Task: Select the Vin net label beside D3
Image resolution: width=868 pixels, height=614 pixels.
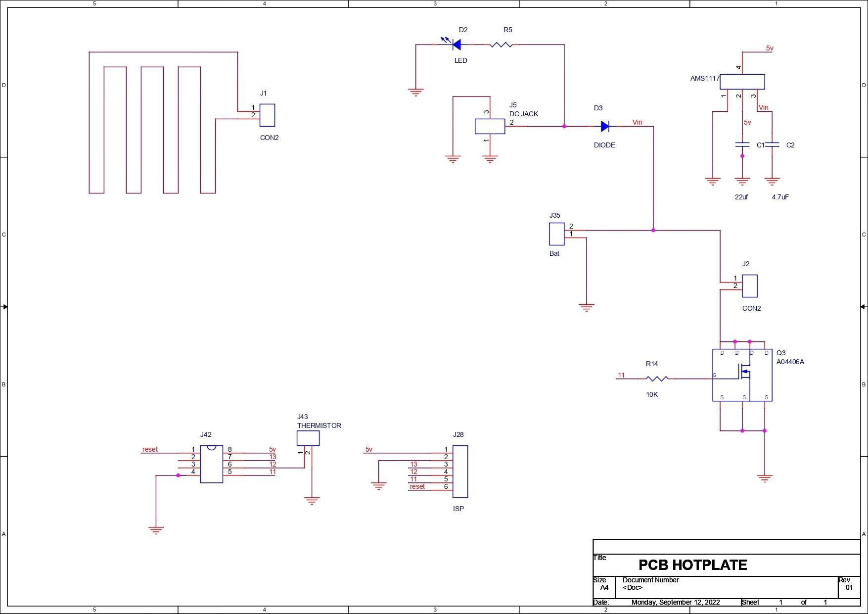Action: click(x=637, y=122)
